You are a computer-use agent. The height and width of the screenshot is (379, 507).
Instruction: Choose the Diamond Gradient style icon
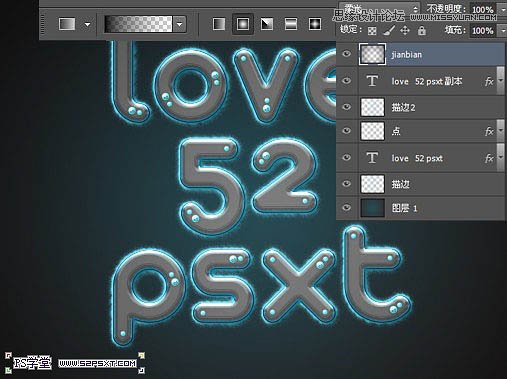tap(315, 24)
